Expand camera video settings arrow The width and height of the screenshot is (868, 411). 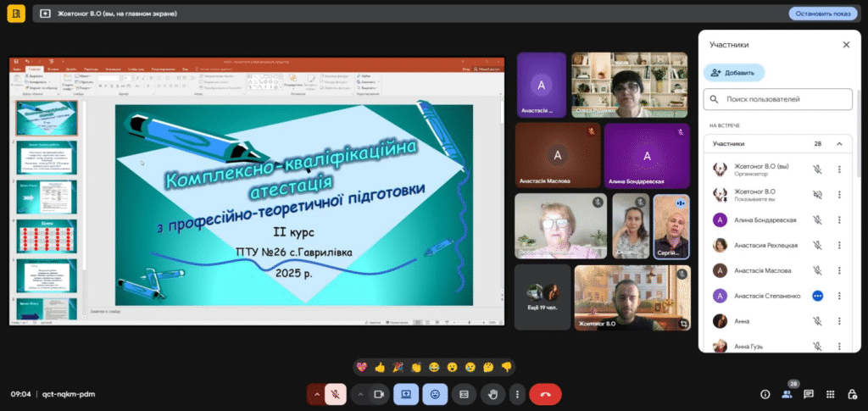360,394
